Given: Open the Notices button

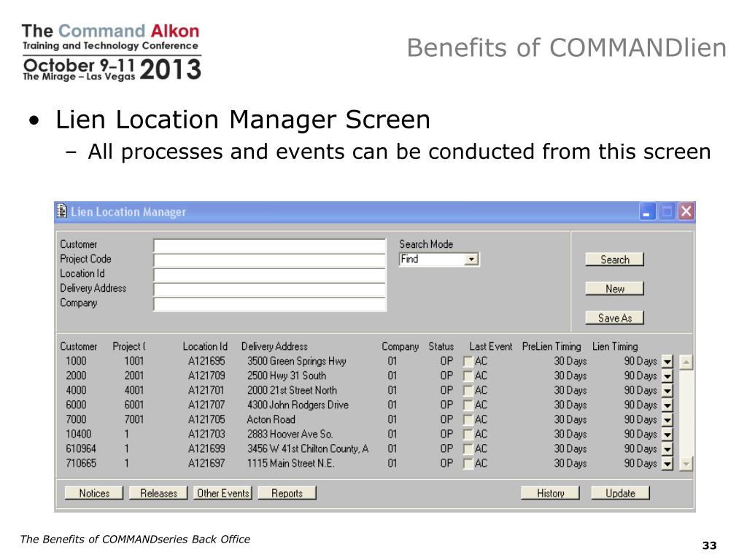Looking at the screenshot, I should (x=94, y=494).
